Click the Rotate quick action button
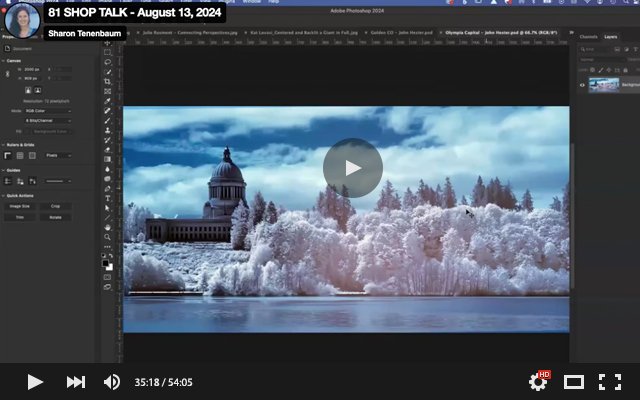 pyautogui.click(x=56, y=218)
